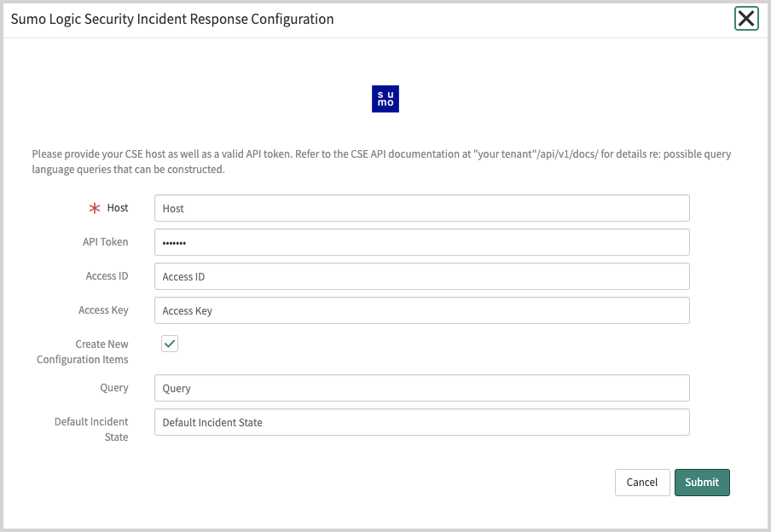The height and width of the screenshot is (532, 771).
Task: Click the Query input box
Action: pos(421,387)
